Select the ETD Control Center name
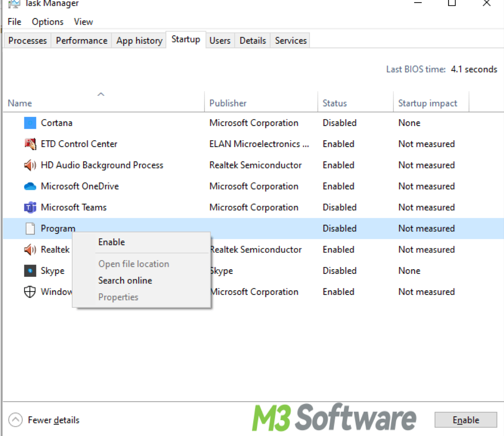Image resolution: width=504 pixels, height=436 pixels. click(79, 144)
